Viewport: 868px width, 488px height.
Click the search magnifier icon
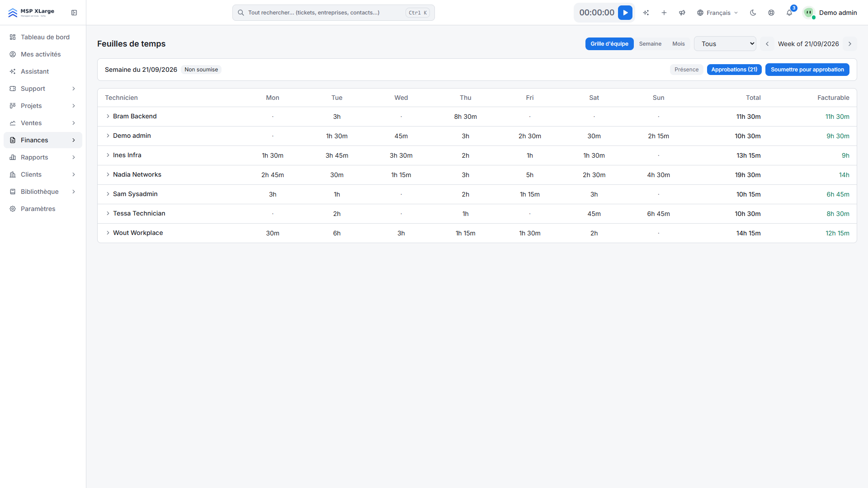point(241,13)
